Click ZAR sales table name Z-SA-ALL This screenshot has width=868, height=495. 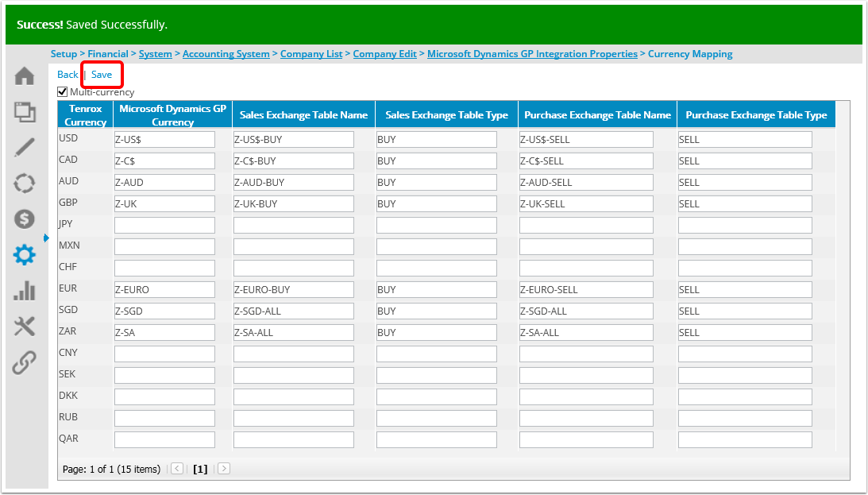coord(293,332)
